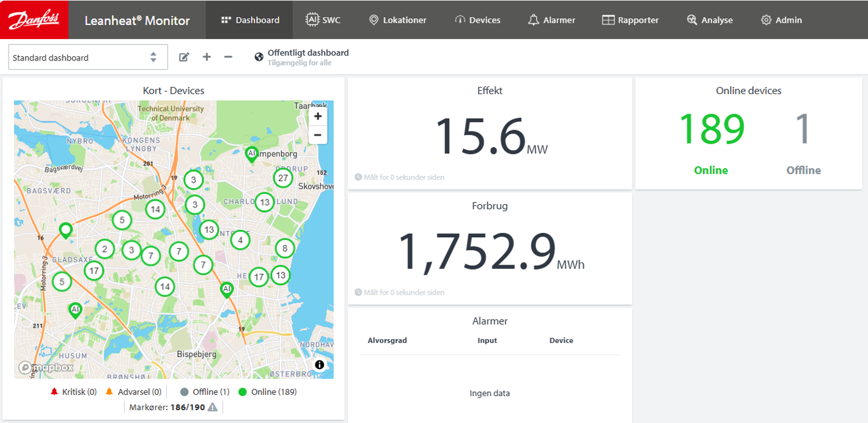Open the Lokationer menu

coord(397,20)
